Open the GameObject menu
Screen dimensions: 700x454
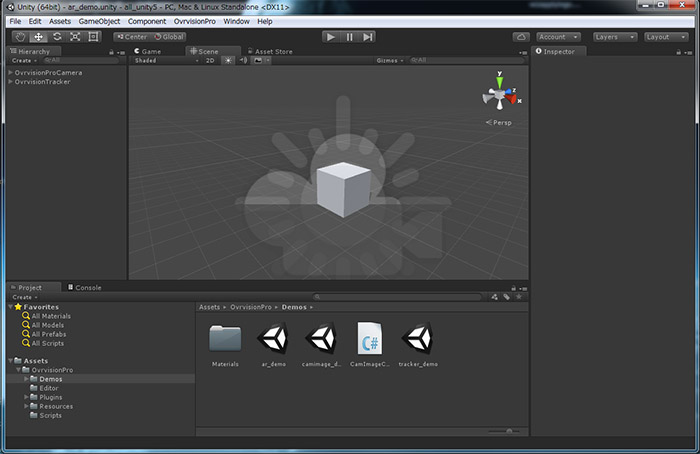pyautogui.click(x=97, y=21)
